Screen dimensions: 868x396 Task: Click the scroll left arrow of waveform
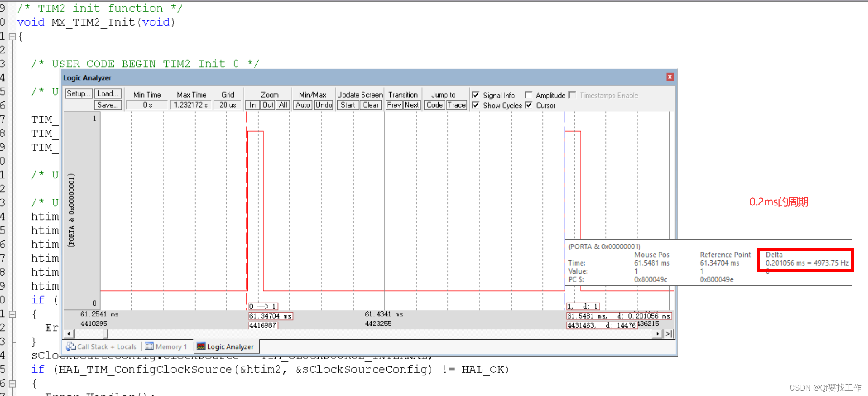click(x=69, y=334)
